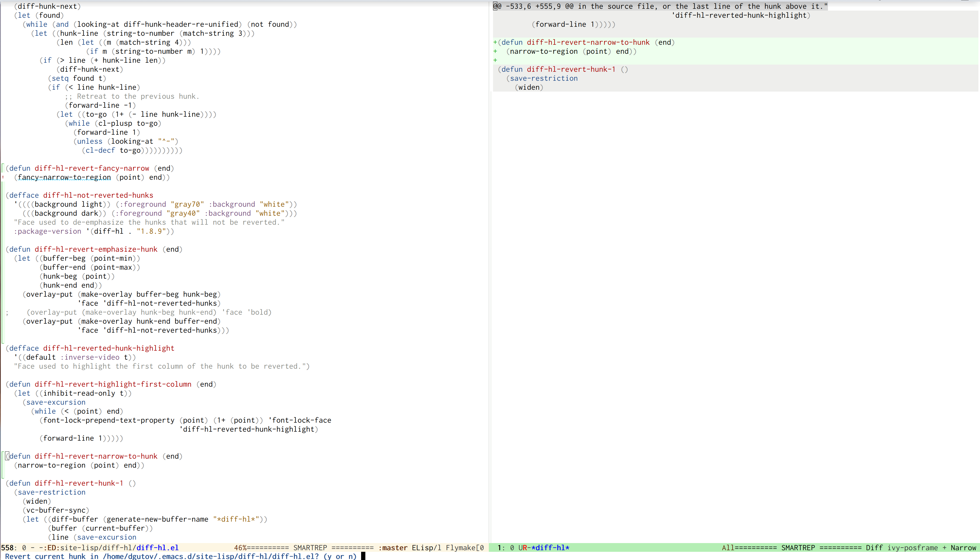This screenshot has width=980, height=560.
Task: Toggle SMARTREP indicator in the left mode line
Action: tap(310, 548)
